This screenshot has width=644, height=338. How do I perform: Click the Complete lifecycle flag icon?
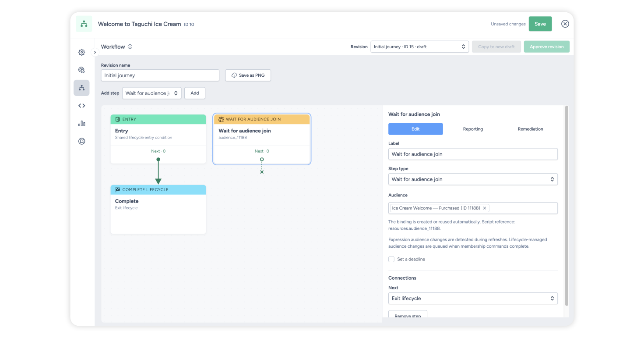(x=117, y=190)
